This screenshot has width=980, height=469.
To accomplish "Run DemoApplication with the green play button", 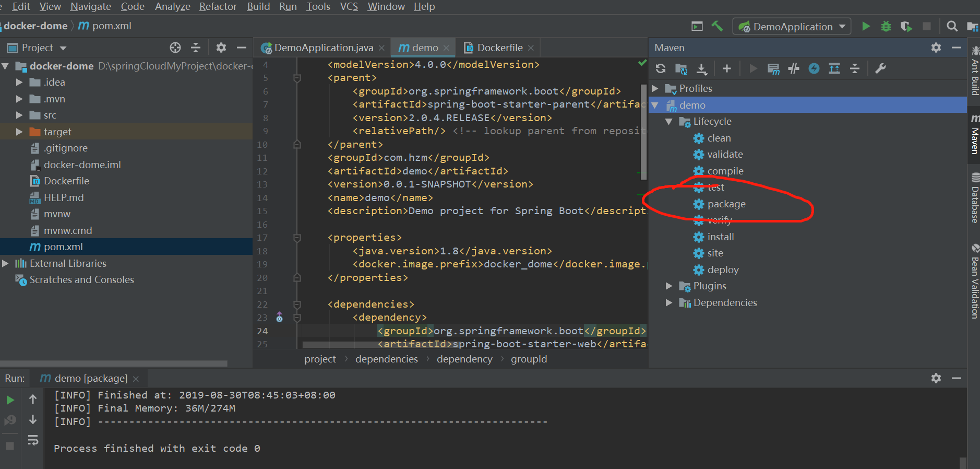I will 866,26.
